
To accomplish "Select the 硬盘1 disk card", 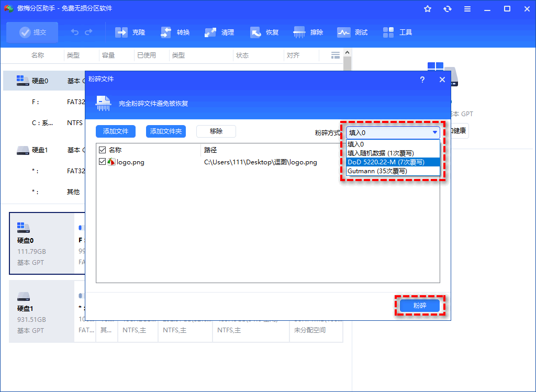I will click(x=42, y=311).
